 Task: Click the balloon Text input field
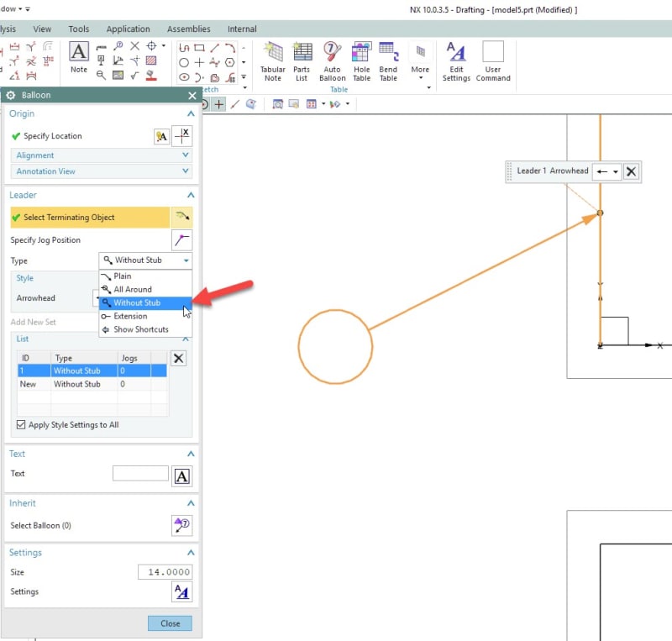[140, 473]
